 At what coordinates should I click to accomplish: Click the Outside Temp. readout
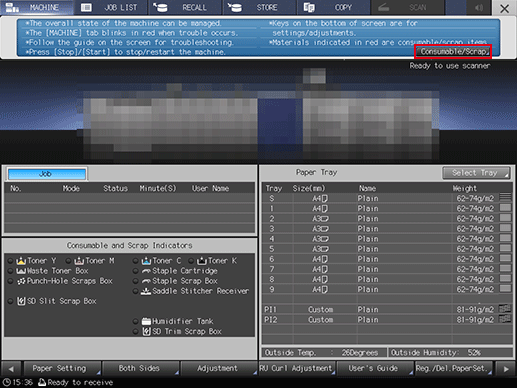click(x=324, y=353)
